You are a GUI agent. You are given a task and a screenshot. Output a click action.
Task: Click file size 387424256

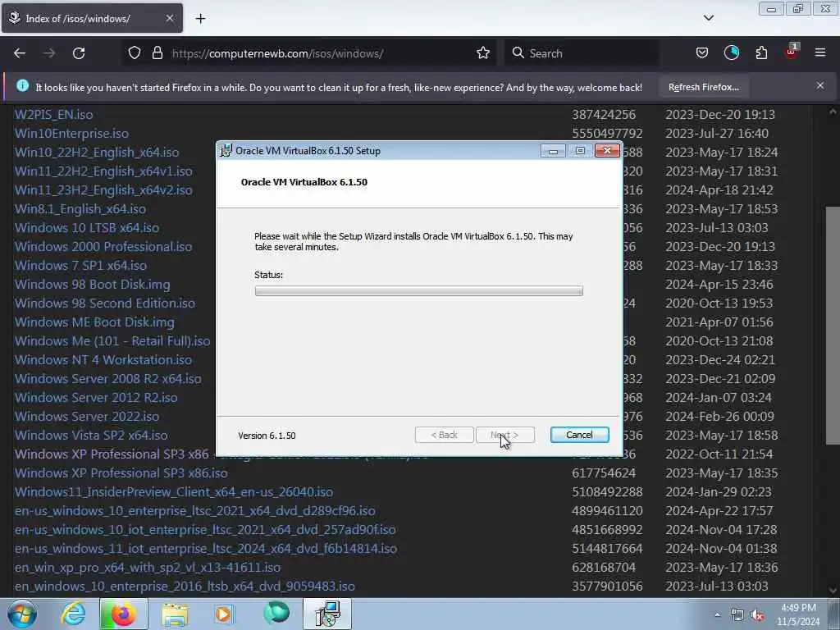click(604, 115)
